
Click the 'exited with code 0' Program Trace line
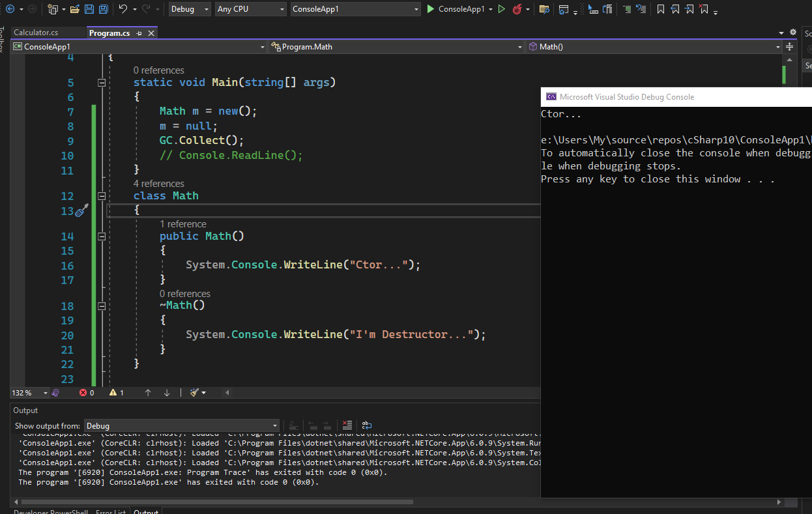point(203,472)
